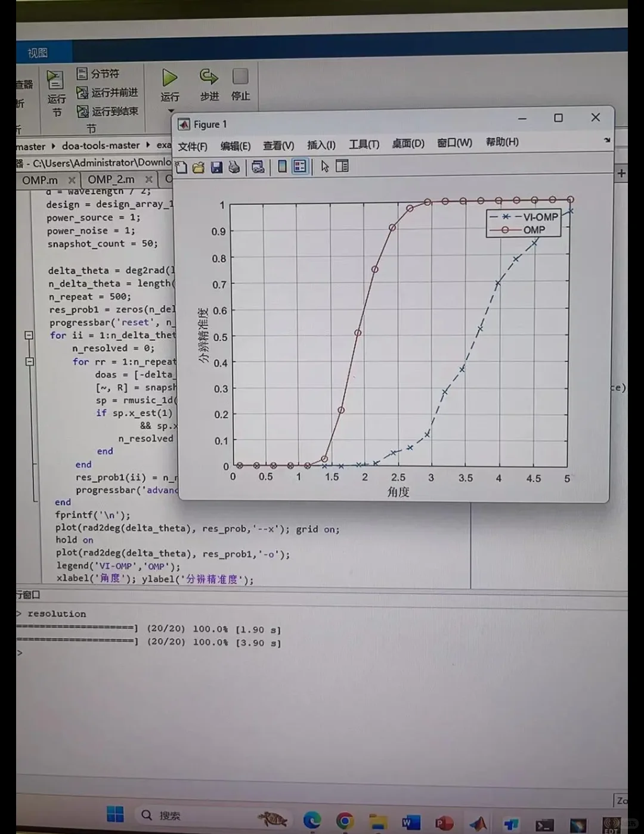This screenshot has width=644, height=834.
Task: Click the 'fprintf('\n');' code line
Action: click(92, 515)
